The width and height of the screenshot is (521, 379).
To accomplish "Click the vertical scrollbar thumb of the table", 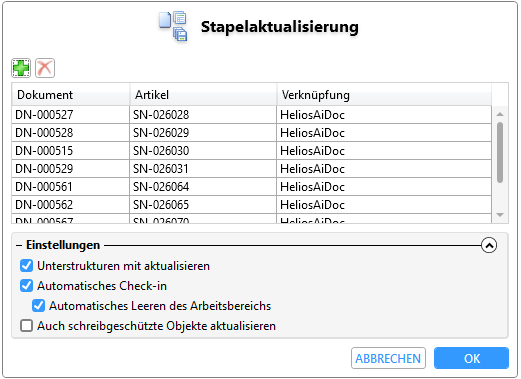I will (500, 152).
